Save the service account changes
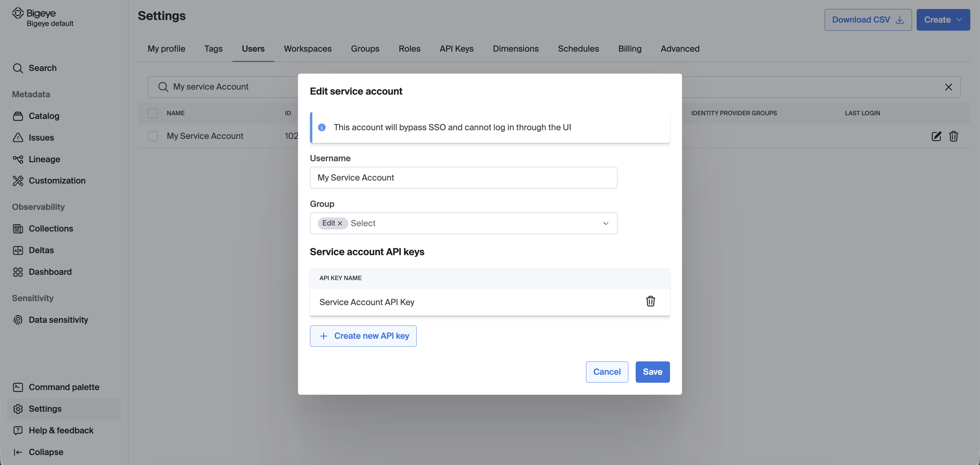The height and width of the screenshot is (465, 980). pyautogui.click(x=652, y=372)
